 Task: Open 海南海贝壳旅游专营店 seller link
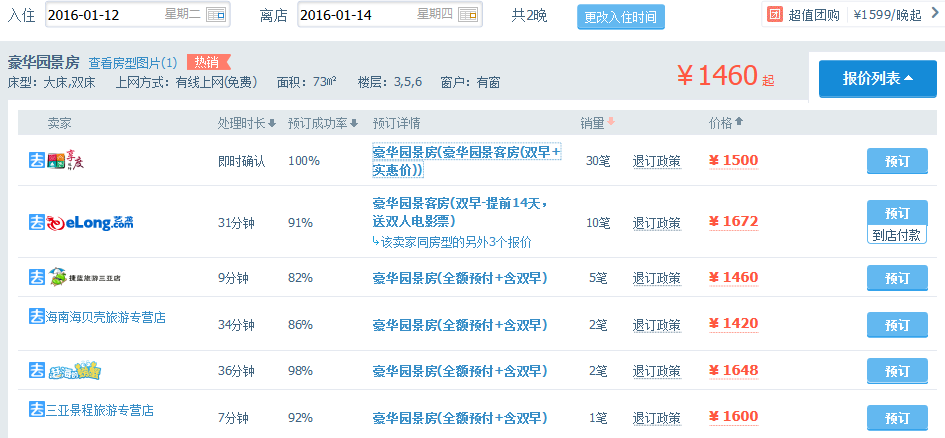tap(105, 317)
